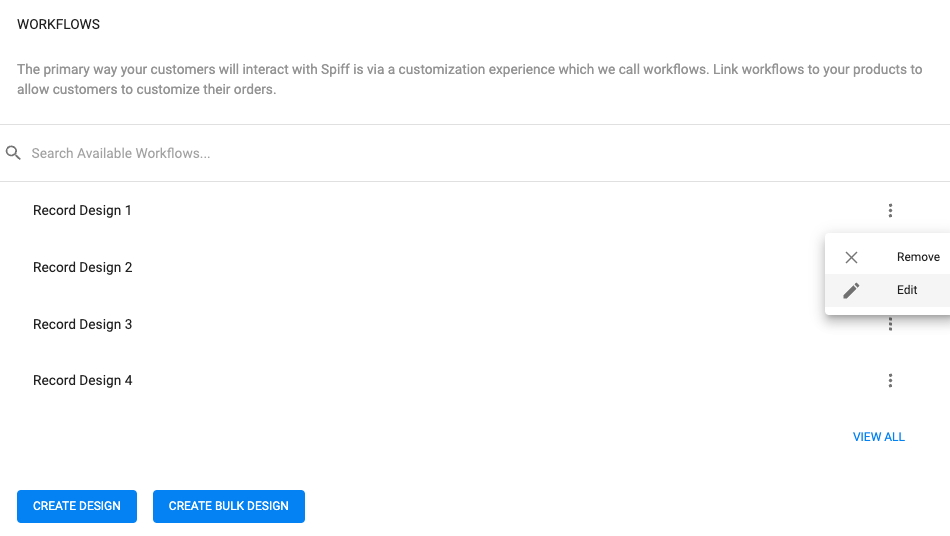Click the X icon beside Remove

pos(851,257)
